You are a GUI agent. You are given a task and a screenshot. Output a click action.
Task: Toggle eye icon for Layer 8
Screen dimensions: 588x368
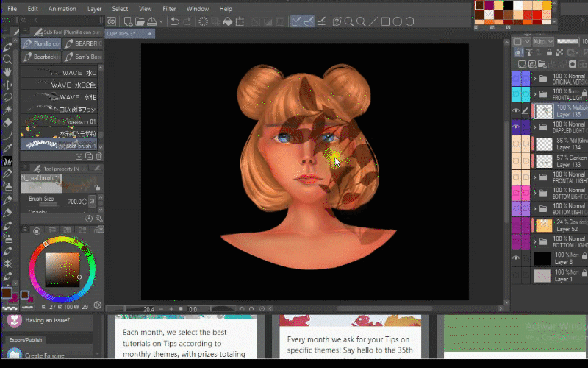click(515, 258)
